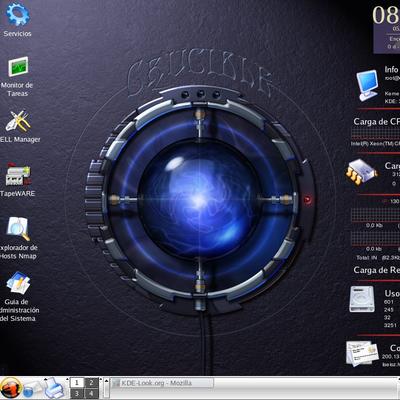The width and height of the screenshot is (400, 400).
Task: Click the mail globe panel icon
Action: pos(32,390)
